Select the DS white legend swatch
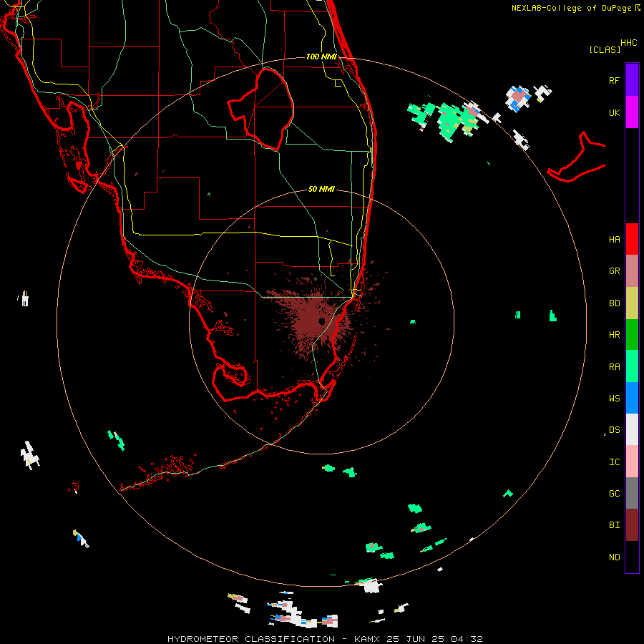 [x=632, y=429]
